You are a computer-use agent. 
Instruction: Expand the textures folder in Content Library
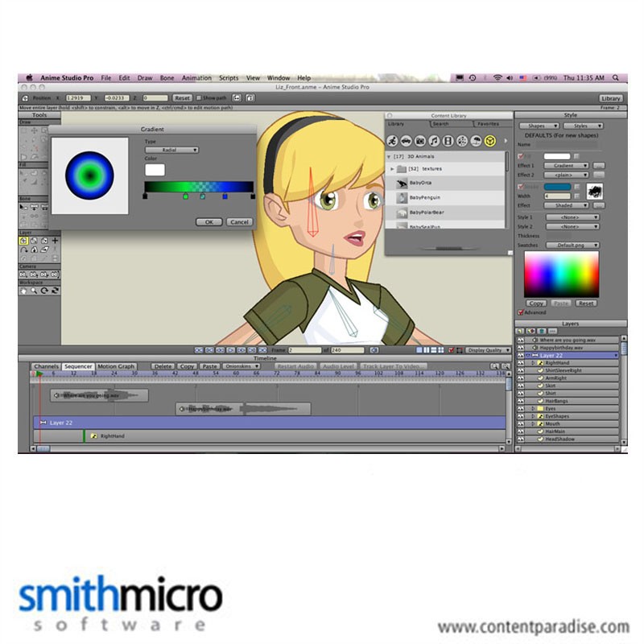click(392, 169)
